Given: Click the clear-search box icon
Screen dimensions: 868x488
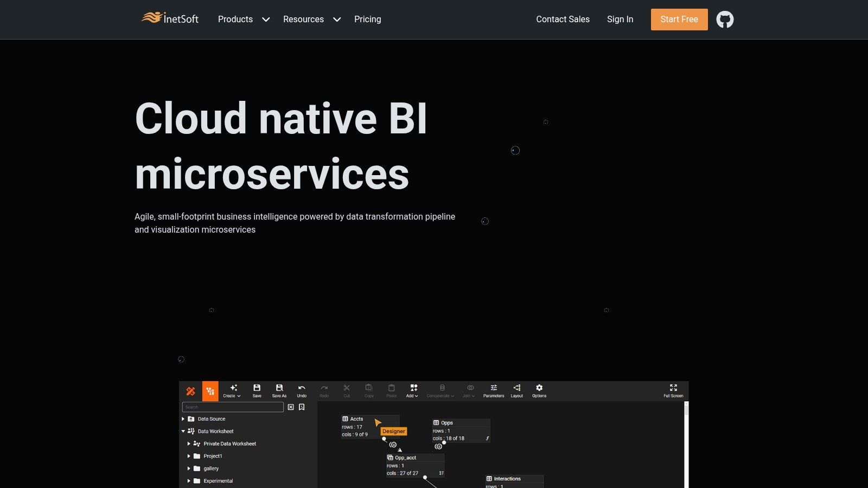Looking at the screenshot, I should click(291, 407).
